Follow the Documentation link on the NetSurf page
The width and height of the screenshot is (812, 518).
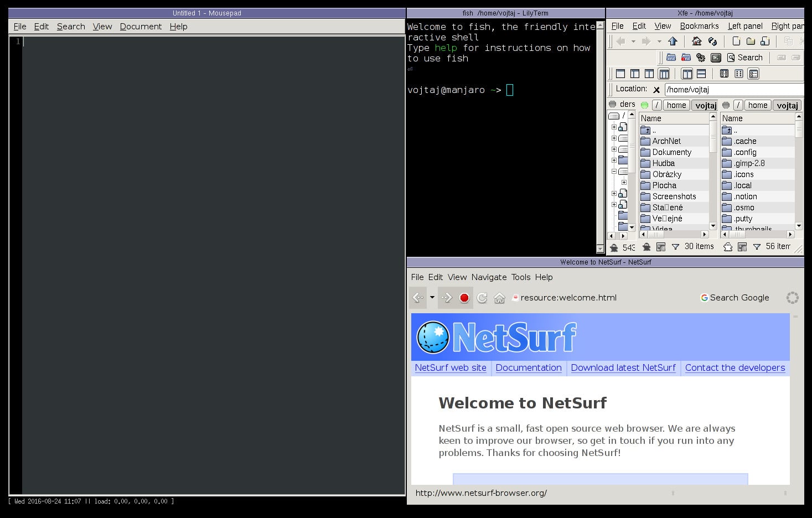pyautogui.click(x=528, y=368)
